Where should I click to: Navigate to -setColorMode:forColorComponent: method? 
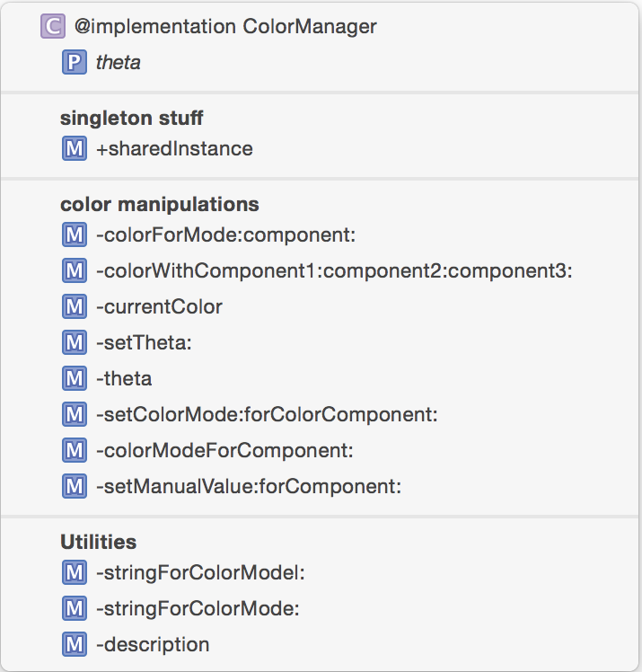[266, 415]
